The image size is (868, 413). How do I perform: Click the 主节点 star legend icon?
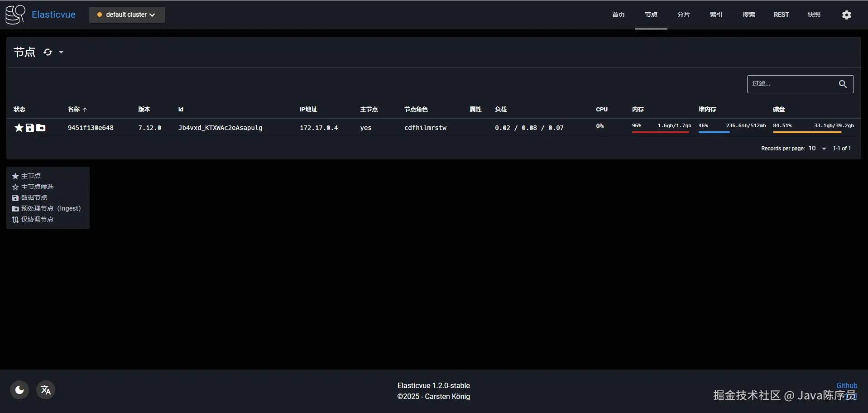(x=15, y=176)
